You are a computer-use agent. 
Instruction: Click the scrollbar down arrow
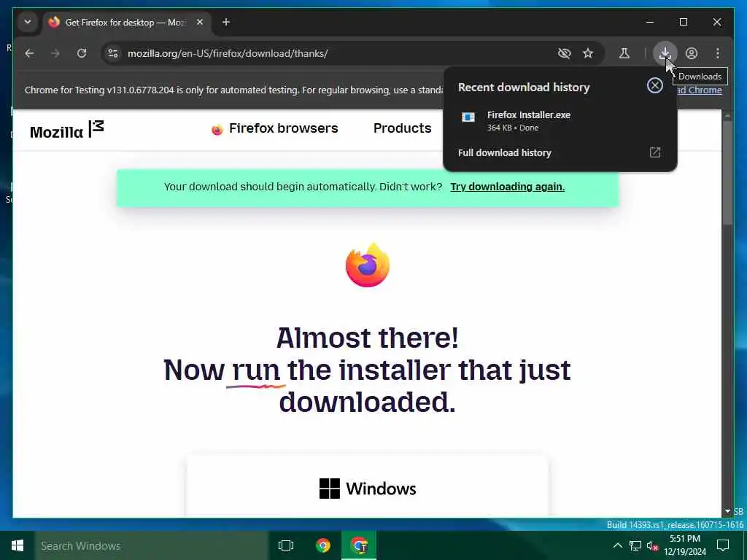727,511
